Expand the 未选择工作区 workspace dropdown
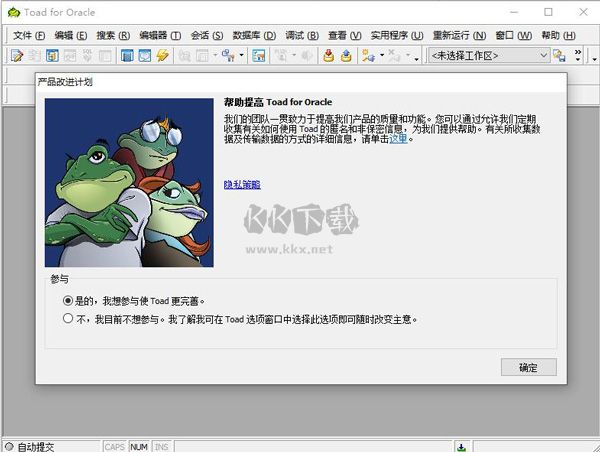This screenshot has width=600, height=452. 544,56
